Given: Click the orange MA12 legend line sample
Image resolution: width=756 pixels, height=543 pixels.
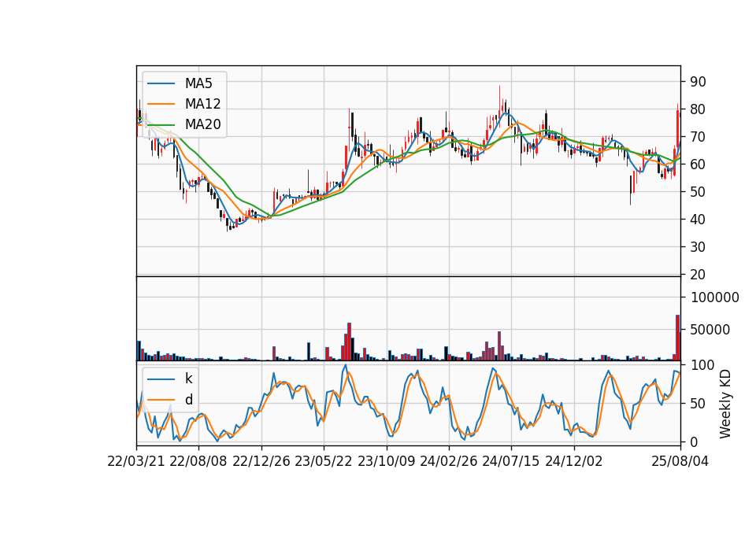Looking at the screenshot, I should (161, 104).
